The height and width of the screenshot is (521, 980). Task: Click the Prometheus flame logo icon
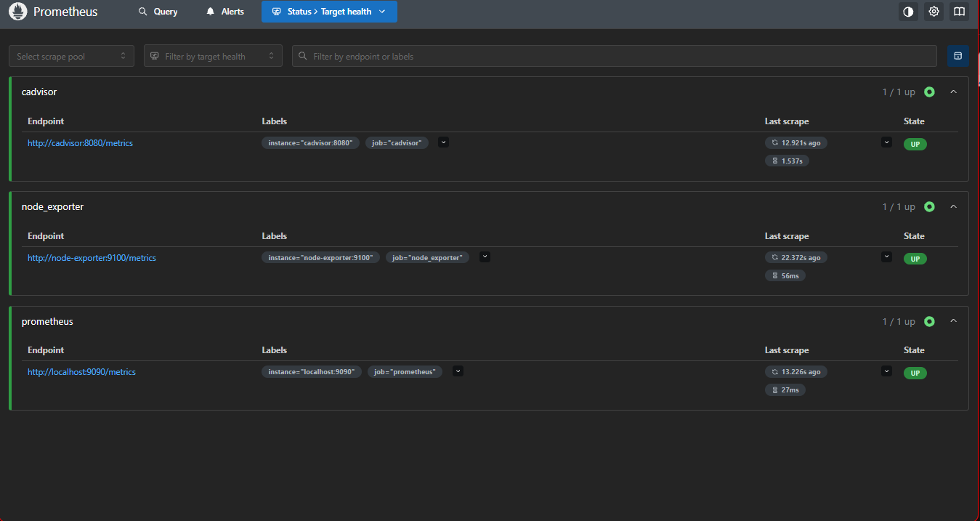pos(17,12)
